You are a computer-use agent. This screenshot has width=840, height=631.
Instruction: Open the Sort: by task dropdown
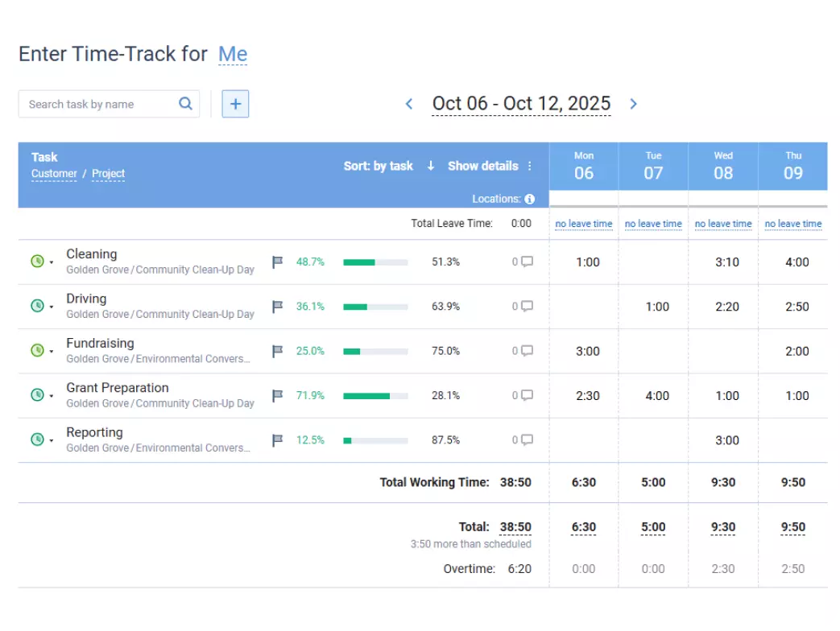point(379,166)
